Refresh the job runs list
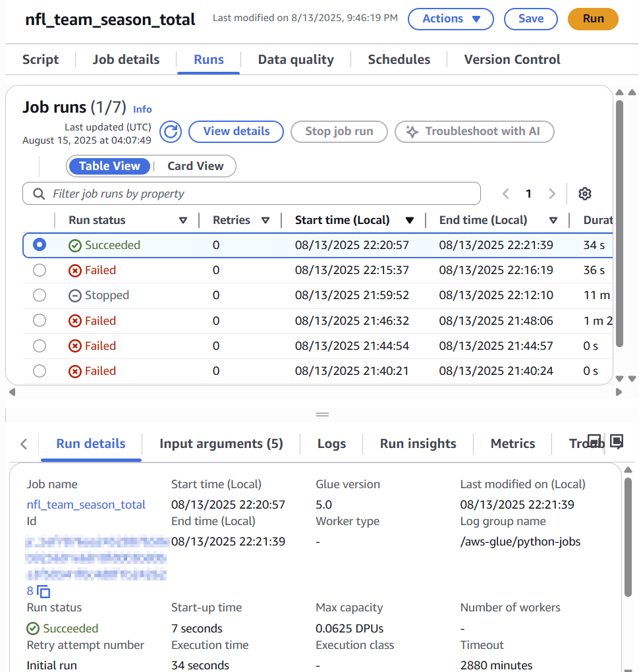 click(x=171, y=132)
